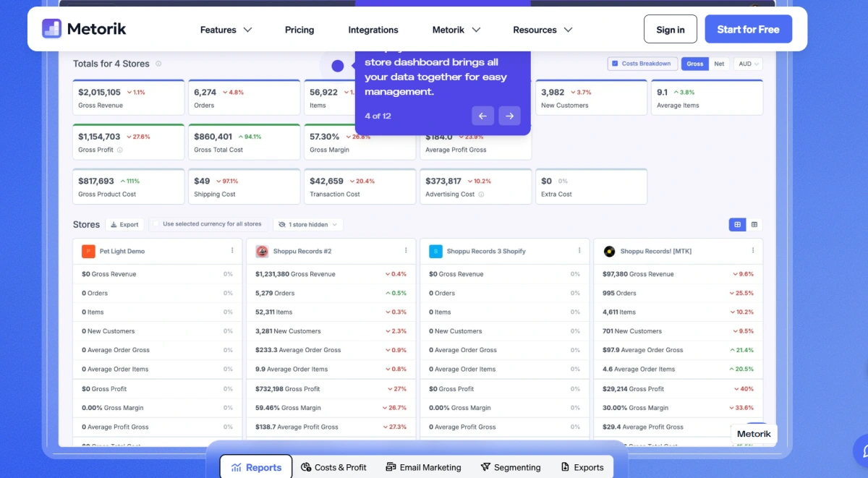This screenshot has height=478, width=868.
Task: Click the Gross Profit info icon
Action: click(x=119, y=150)
